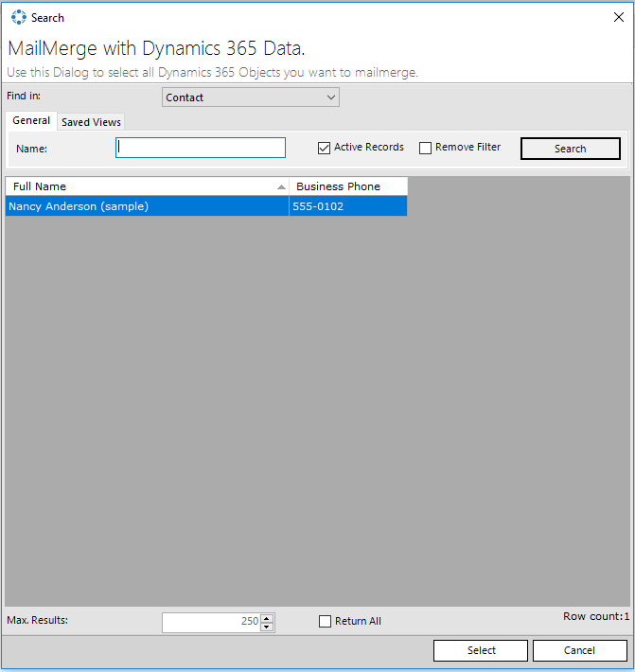Viewport: 635px width, 672px height.
Task: Click the Full Name sort arrow indicator
Action: point(281,186)
